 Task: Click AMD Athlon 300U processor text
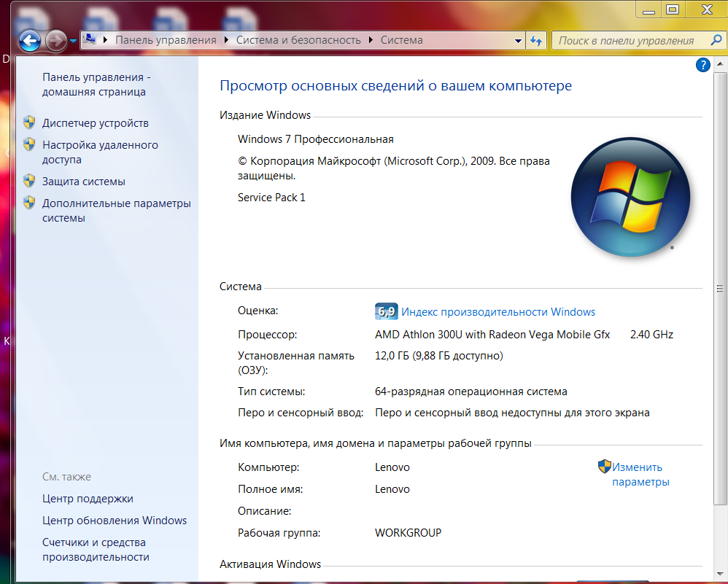[492, 335]
